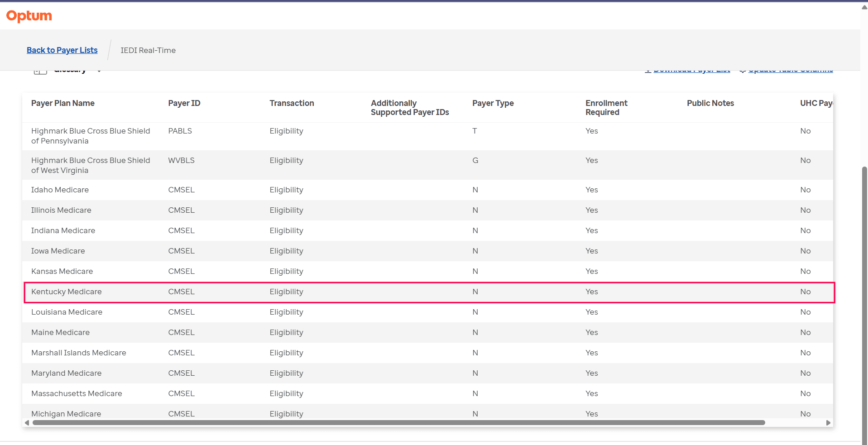The height and width of the screenshot is (445, 868).
Task: Click right arrow of horizontal table scrollbar
Action: pos(828,423)
